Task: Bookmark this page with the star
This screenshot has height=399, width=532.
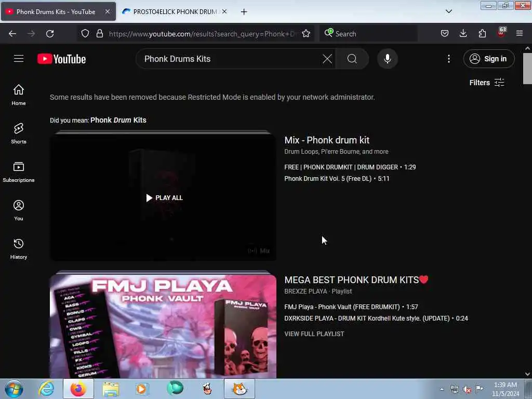Action: point(306,33)
